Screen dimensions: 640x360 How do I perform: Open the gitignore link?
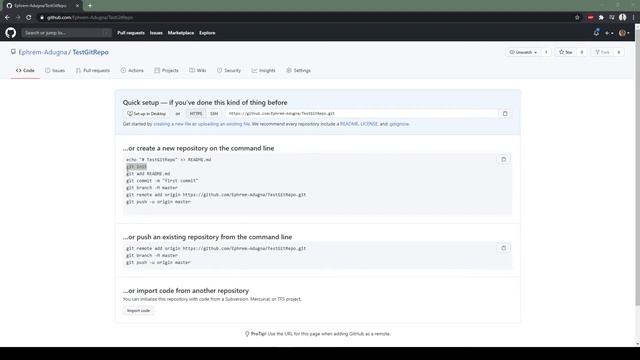coord(399,124)
